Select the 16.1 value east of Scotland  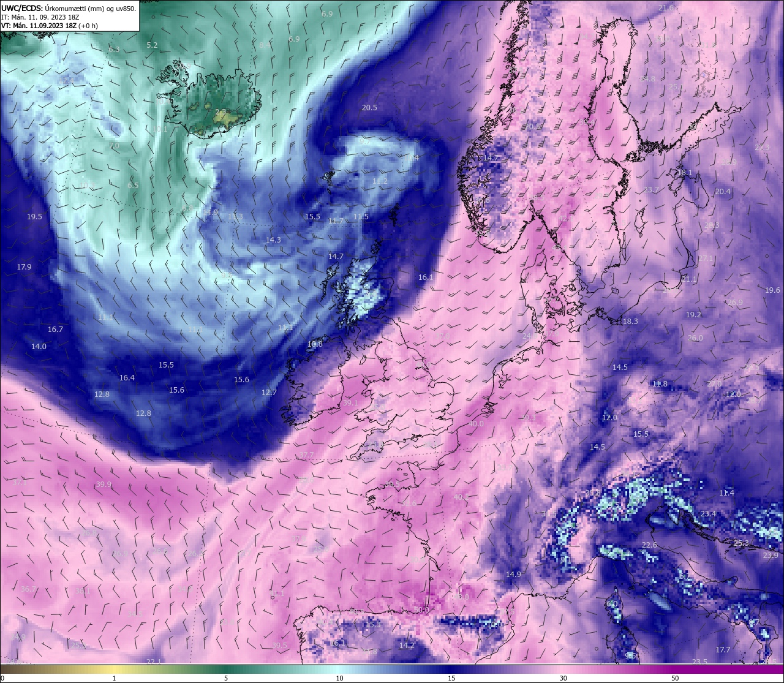pos(426,277)
